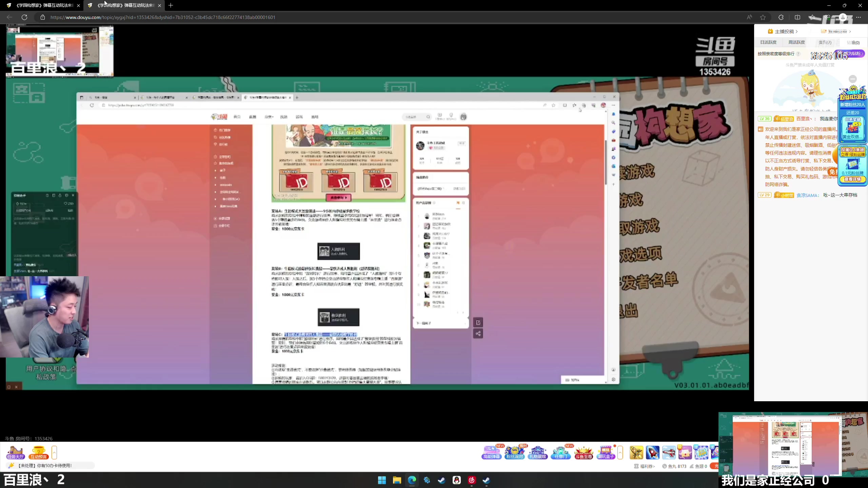Image resolution: width=868 pixels, height=488 pixels.
Task: Add this page to favorites
Action: 763,17
